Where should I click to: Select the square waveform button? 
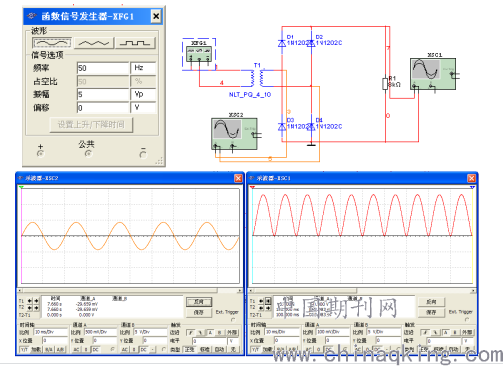(x=135, y=43)
